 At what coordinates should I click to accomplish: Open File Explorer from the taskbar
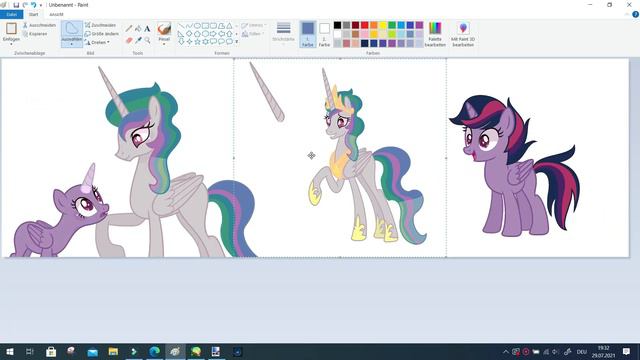(113, 351)
